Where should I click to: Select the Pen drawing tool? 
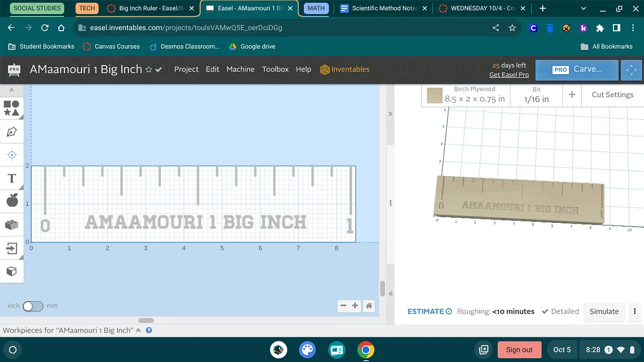click(x=12, y=132)
